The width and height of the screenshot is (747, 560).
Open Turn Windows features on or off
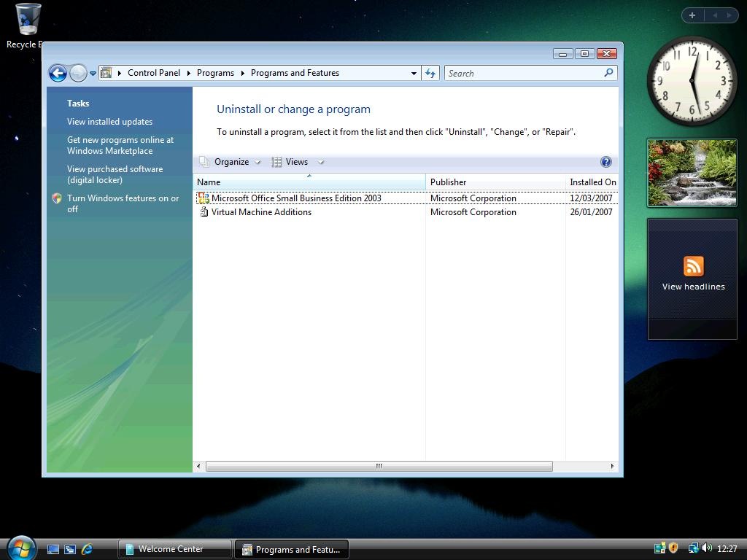[123, 203]
